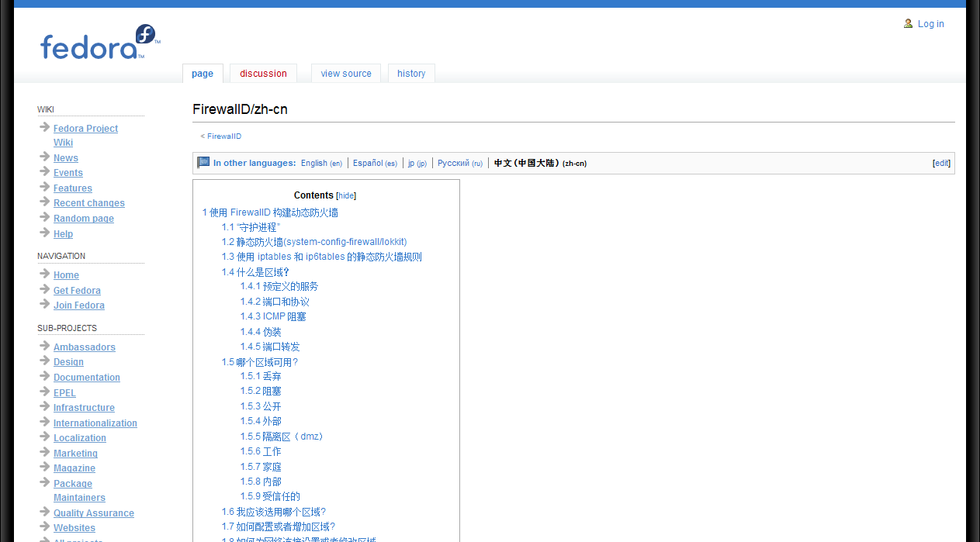Switch language to jp (jp)
This screenshot has height=542, width=980.
417,164
